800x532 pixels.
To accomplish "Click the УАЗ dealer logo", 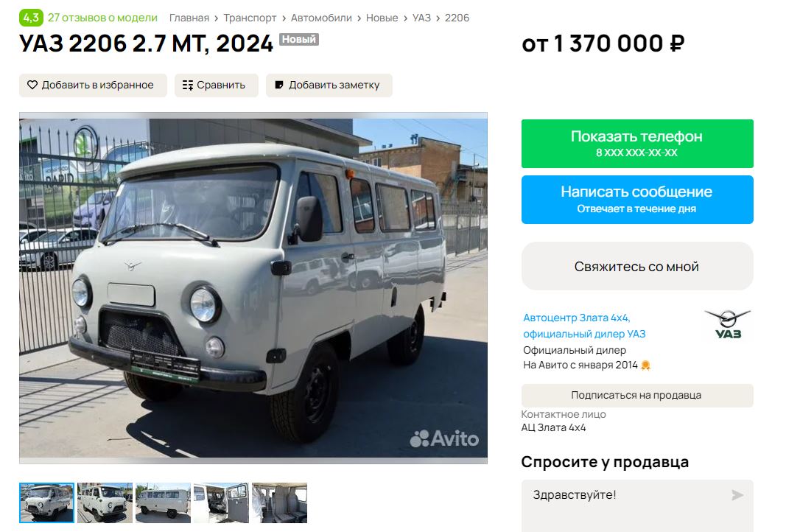I will (728, 324).
